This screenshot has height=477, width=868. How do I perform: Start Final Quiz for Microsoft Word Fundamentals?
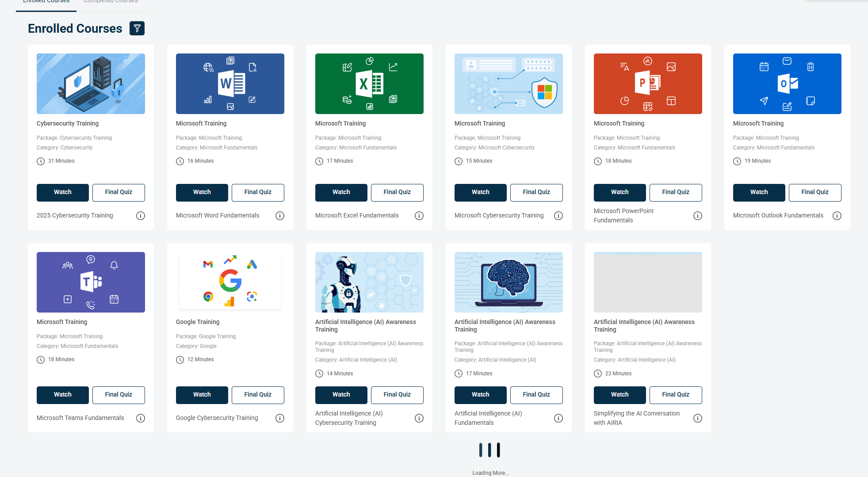pyautogui.click(x=258, y=192)
